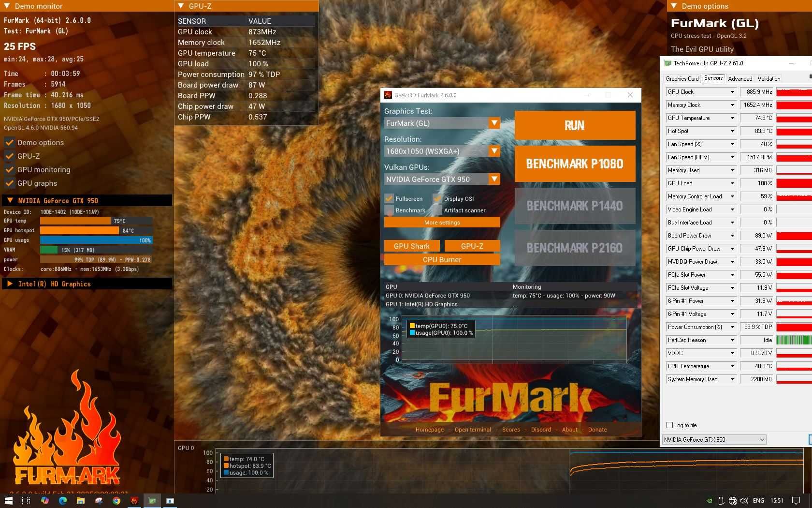Switch to FurMark flame icon in taskbar
This screenshot has width=812, height=508.
pyautogui.click(x=134, y=501)
